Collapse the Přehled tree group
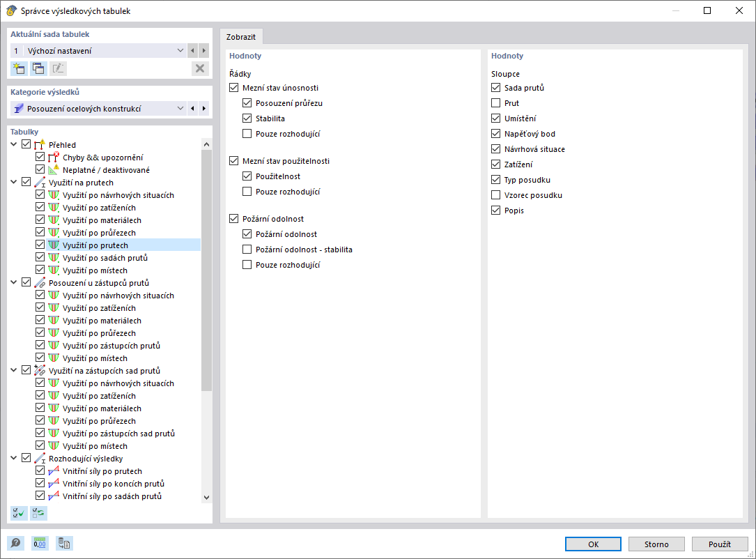This screenshot has width=756, height=559. click(x=14, y=144)
